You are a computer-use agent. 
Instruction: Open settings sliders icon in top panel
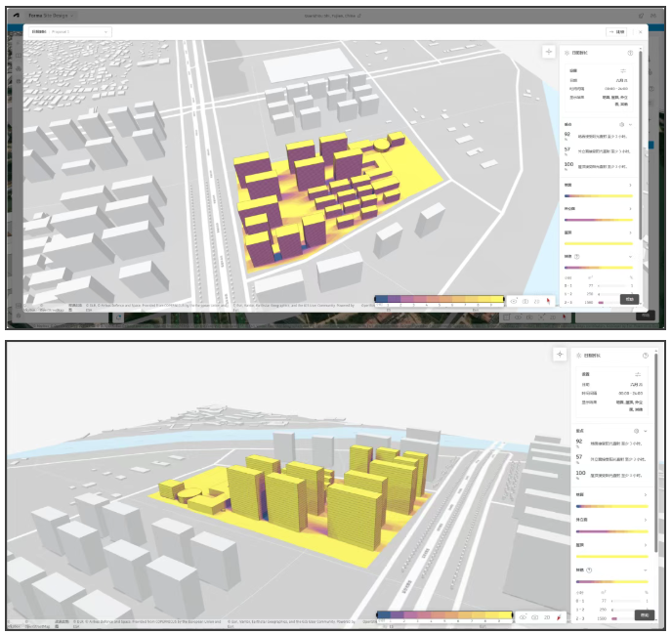click(623, 70)
